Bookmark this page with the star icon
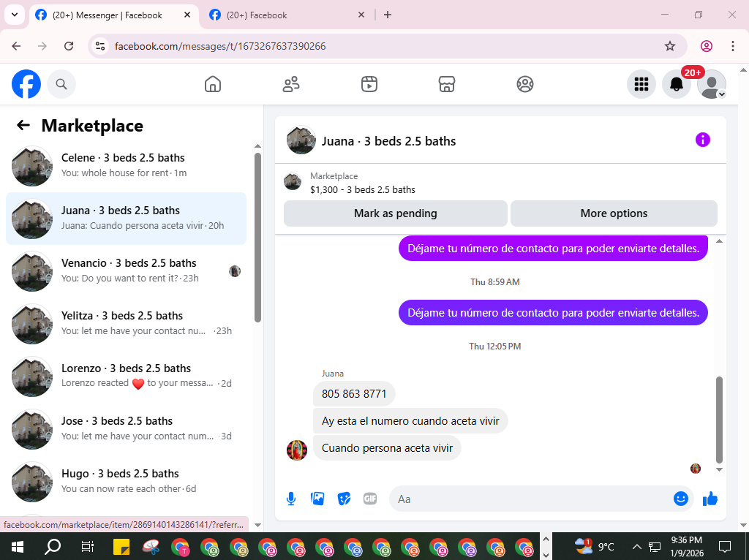This screenshot has width=749, height=560. click(670, 46)
